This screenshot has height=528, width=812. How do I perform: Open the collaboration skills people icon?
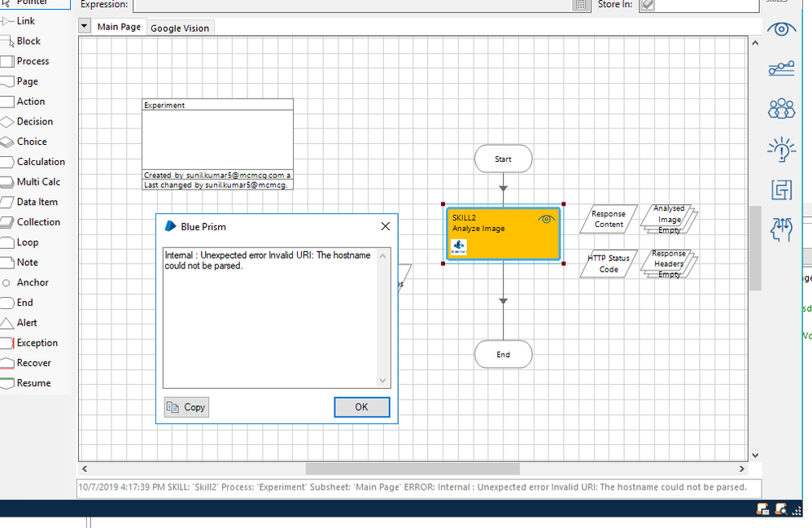(781, 108)
